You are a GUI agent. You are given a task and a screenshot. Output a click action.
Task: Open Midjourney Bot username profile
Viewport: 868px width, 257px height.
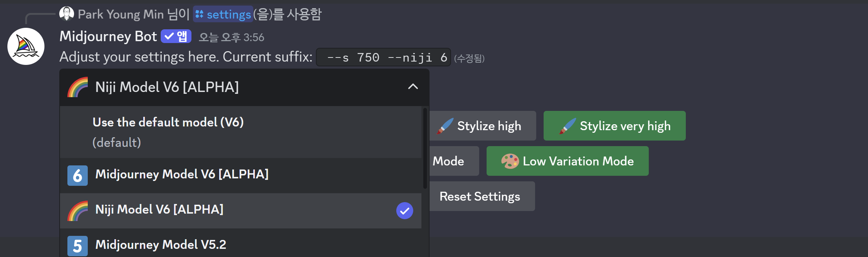pos(108,36)
